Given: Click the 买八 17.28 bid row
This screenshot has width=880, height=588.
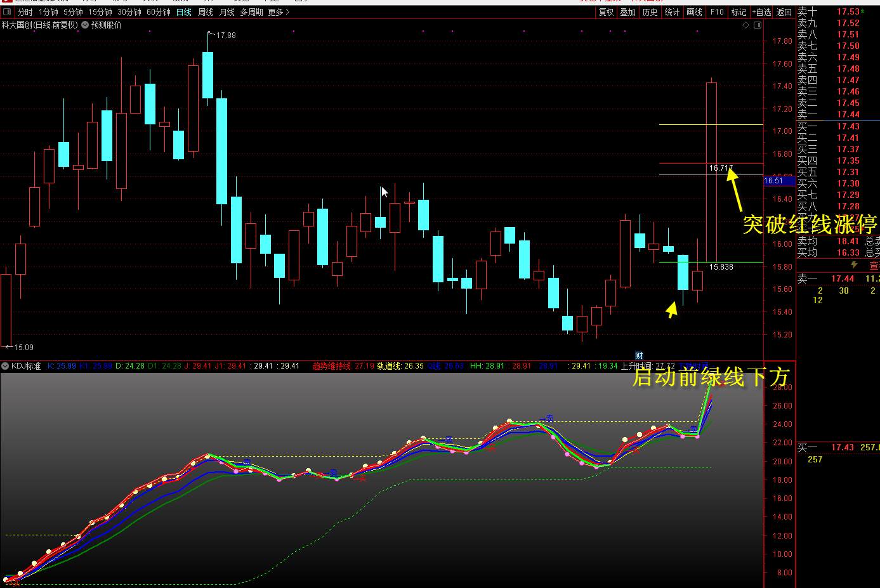Looking at the screenshot, I should click(x=837, y=206).
